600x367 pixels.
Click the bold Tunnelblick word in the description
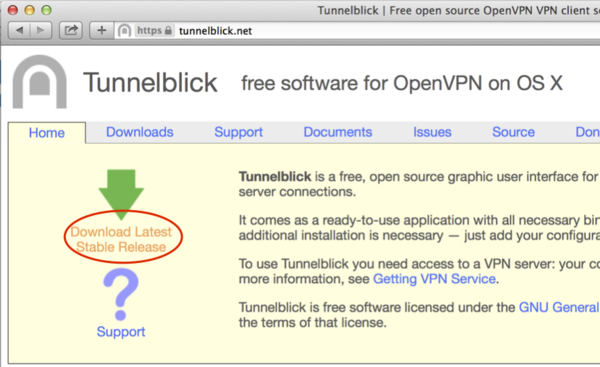[x=275, y=176]
